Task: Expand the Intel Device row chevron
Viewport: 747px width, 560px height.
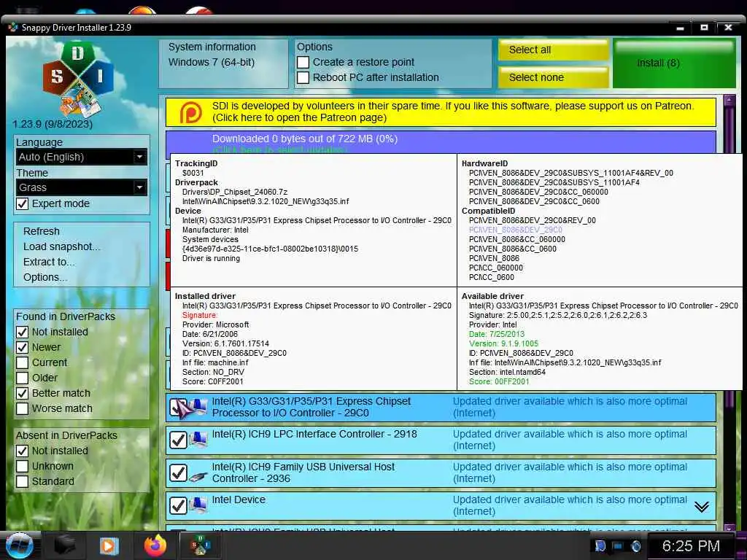Action: (x=701, y=507)
